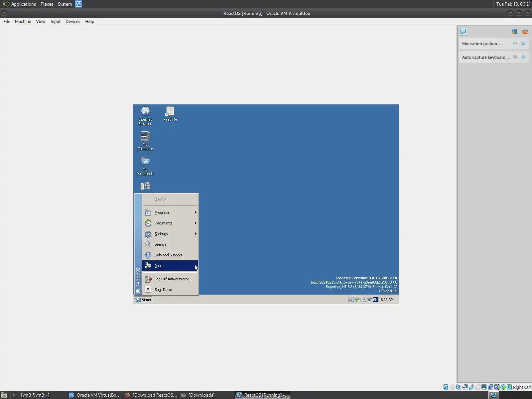Image resolution: width=532 pixels, height=399 pixels.
Task: Click the Mouse integration notification text
Action: pos(481,44)
